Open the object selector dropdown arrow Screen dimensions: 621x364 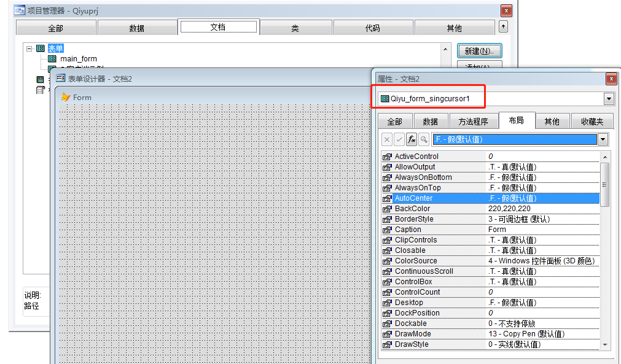coord(609,98)
